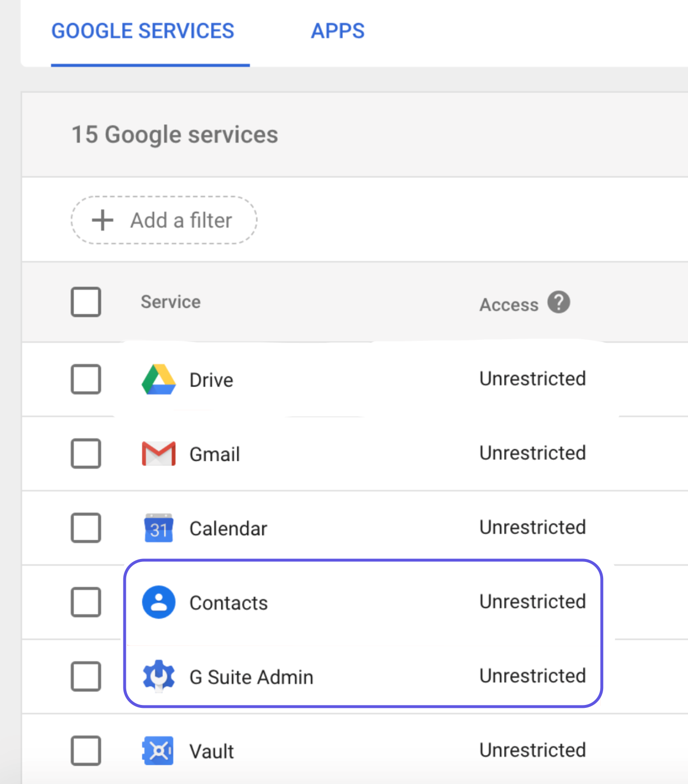Open the Access help question mark
Image resolution: width=688 pixels, height=784 pixels.
click(x=558, y=303)
